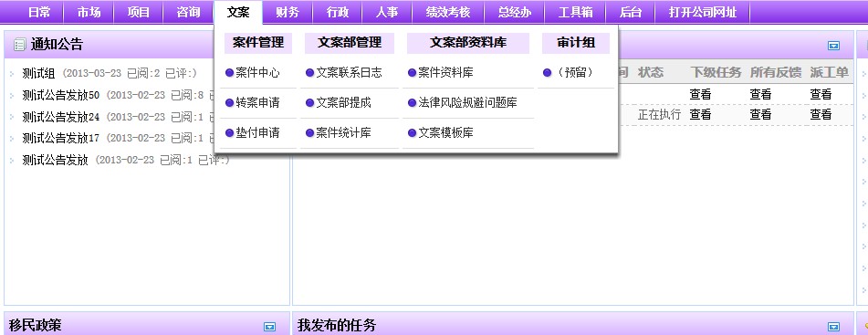Click 查看 under 派工单 for executing task
This screenshot has width=868, height=335.
pyautogui.click(x=821, y=115)
